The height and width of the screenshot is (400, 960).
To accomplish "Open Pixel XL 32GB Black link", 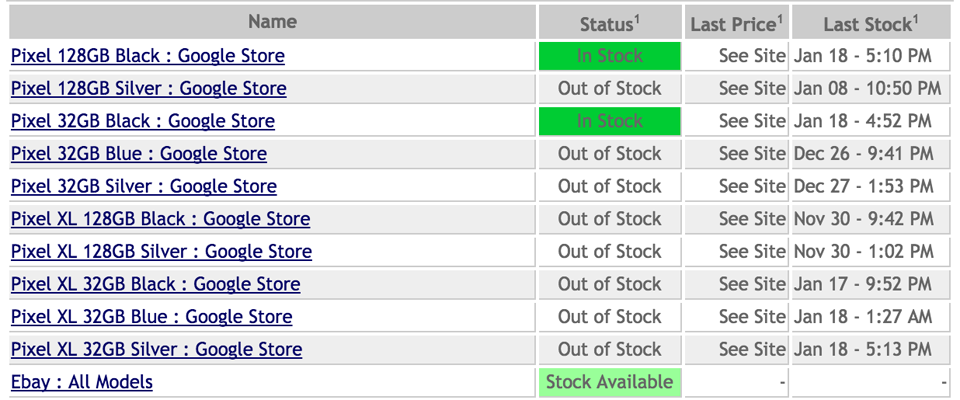I will (156, 284).
